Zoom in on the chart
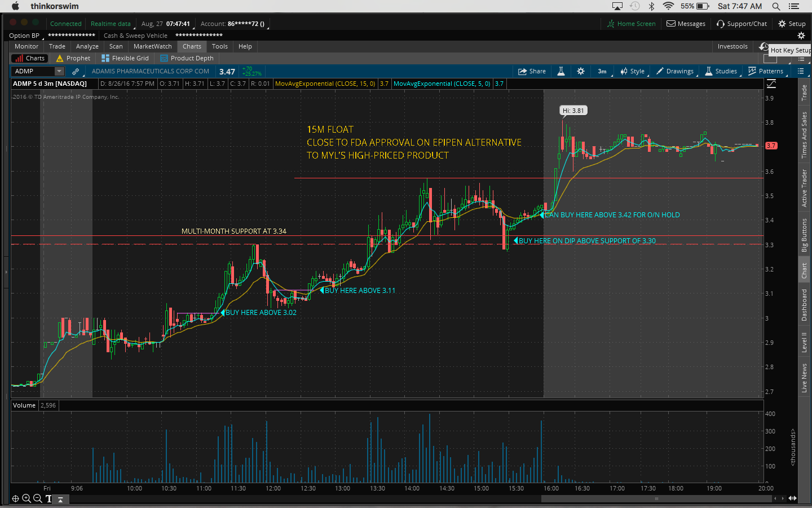Screen dimensions: 812x508 point(26,498)
